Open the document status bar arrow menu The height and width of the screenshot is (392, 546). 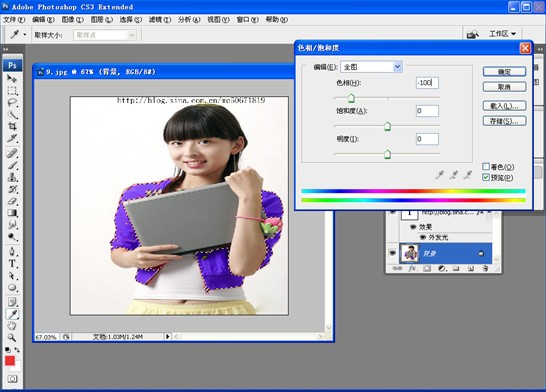tap(167, 336)
